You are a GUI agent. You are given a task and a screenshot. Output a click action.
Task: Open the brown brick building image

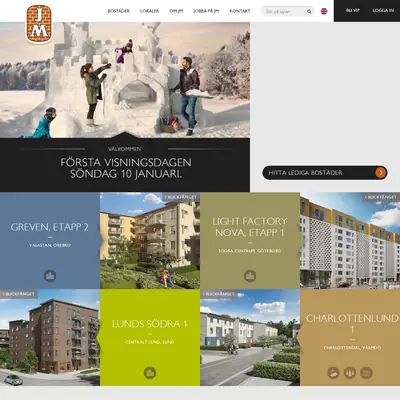(50, 337)
